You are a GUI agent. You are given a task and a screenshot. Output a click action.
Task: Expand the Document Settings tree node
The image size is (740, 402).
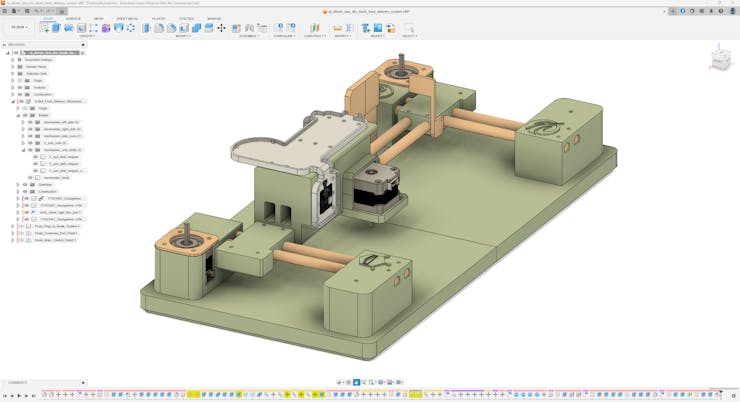tap(13, 59)
